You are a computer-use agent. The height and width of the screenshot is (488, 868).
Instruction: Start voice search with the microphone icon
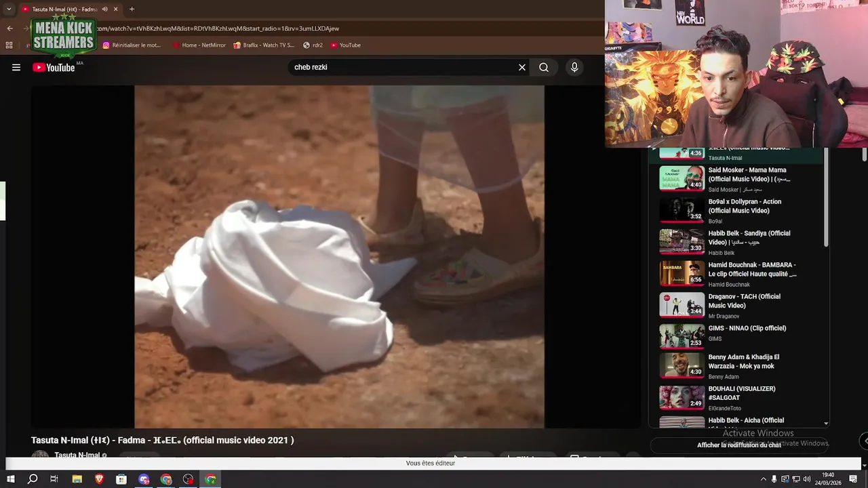pos(574,67)
